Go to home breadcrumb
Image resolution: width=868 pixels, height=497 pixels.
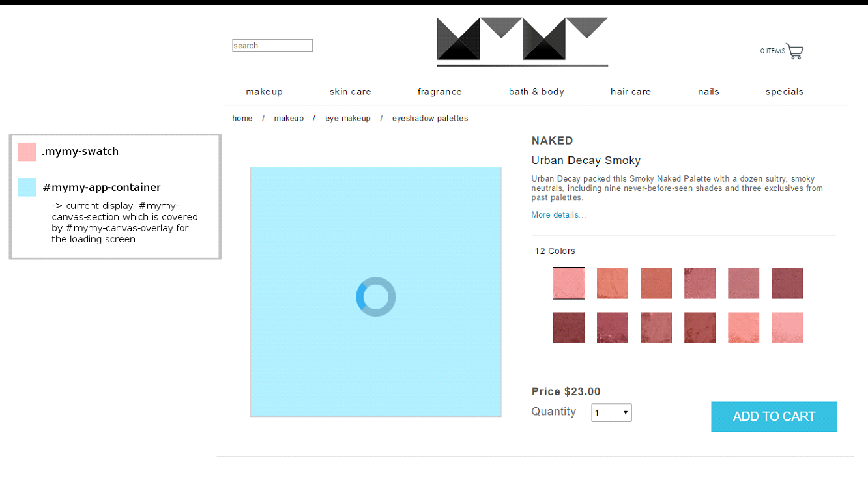(x=242, y=118)
